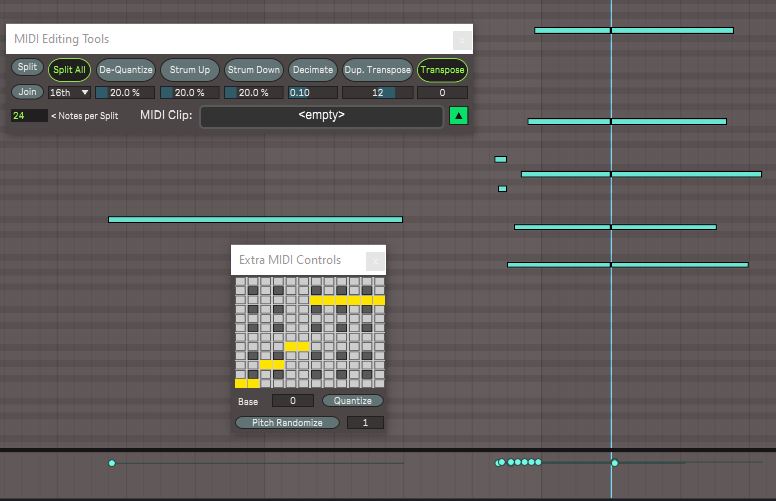
Task: Apply Strum Up to notes
Action: coord(189,70)
